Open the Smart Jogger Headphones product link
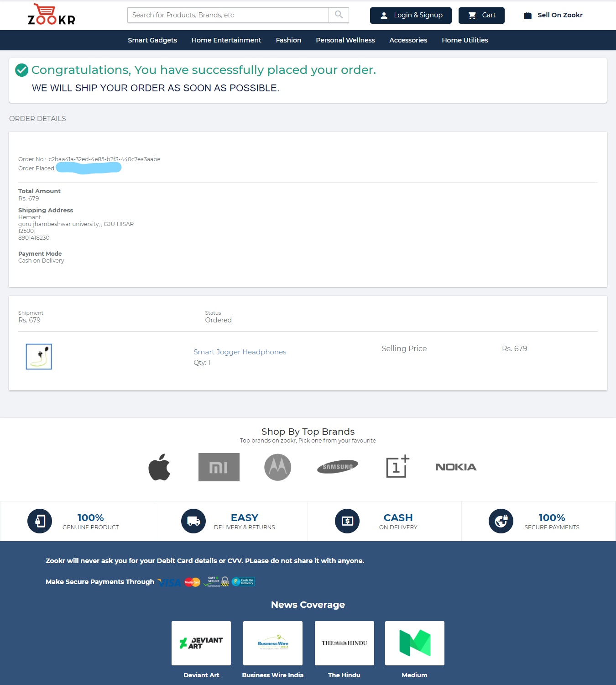This screenshot has height=685, width=616. (240, 352)
